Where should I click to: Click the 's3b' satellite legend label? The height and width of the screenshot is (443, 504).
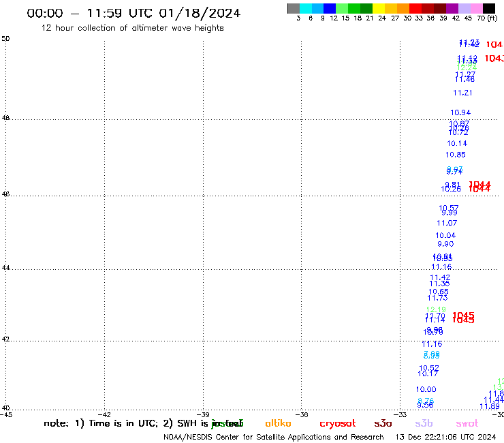coord(424,423)
